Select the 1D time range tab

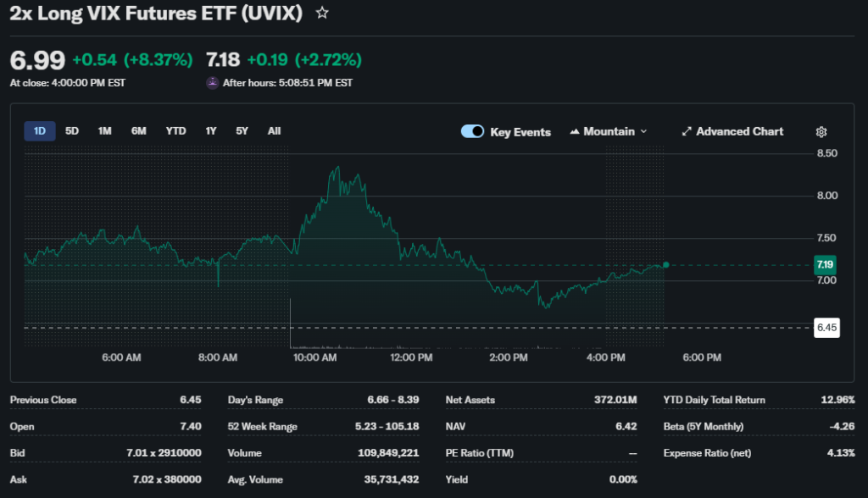(40, 131)
